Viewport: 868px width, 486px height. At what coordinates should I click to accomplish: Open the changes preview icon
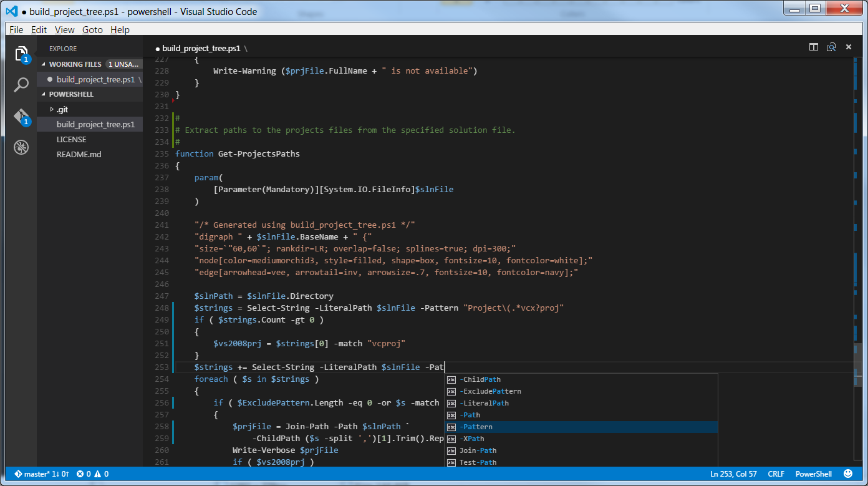pos(831,47)
